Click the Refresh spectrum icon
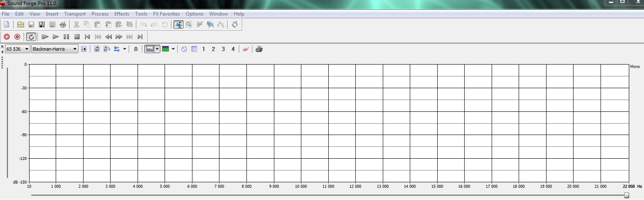Screen dimensions: 644x200 tap(97, 49)
